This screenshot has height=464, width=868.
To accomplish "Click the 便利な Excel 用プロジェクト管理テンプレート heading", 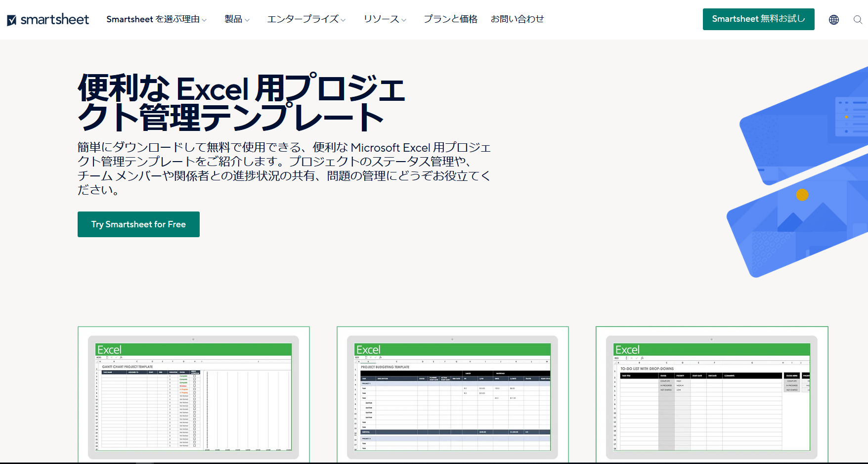I will click(x=241, y=103).
